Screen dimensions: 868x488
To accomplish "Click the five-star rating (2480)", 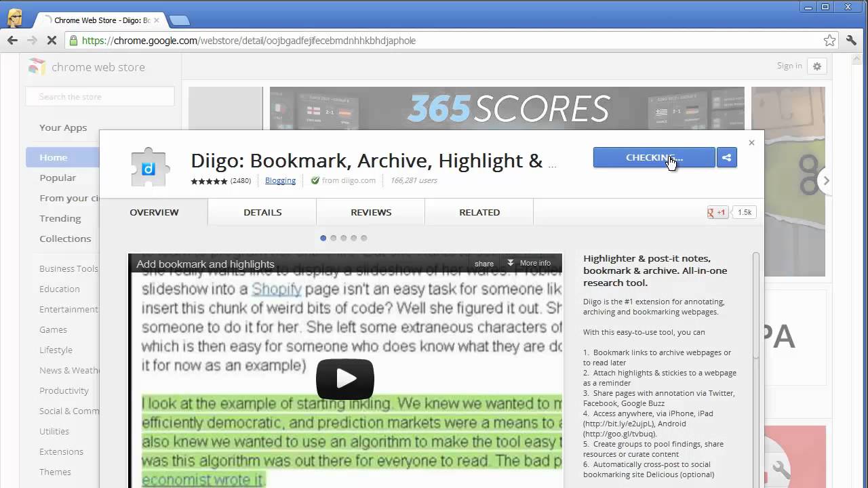I will point(220,181).
